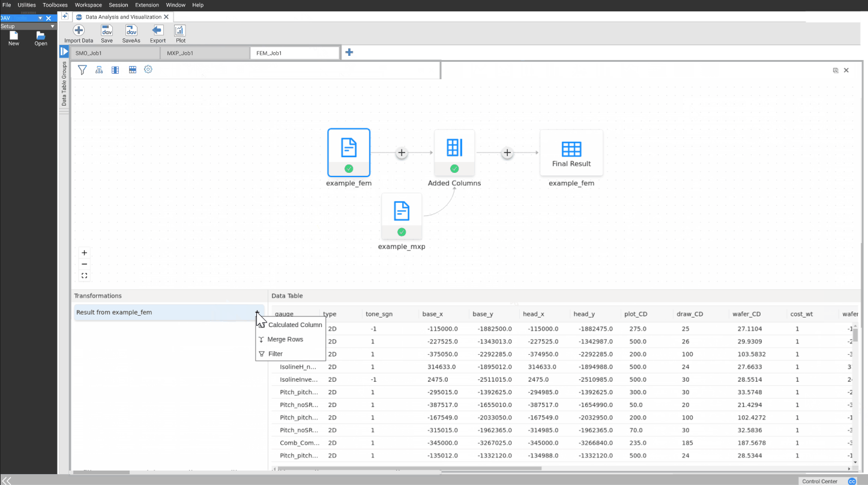Click the SaveAs icon in toolbar

(131, 31)
